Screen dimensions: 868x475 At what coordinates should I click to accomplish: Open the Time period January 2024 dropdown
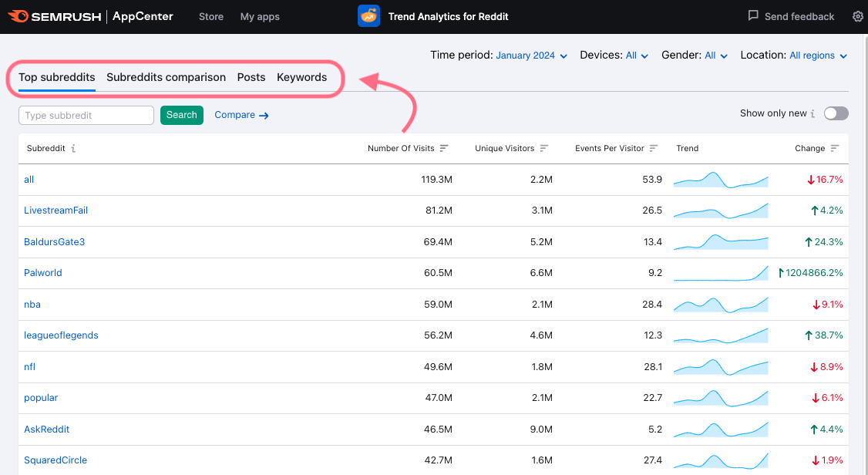531,56
